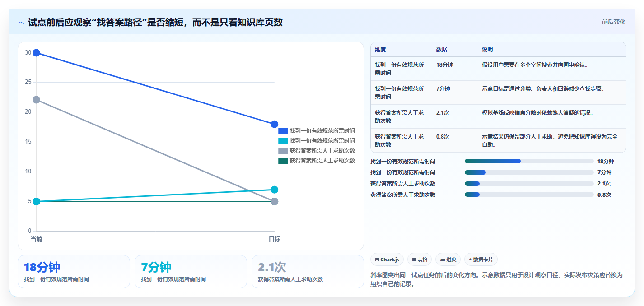Click the y-axis label 20

(x=28, y=112)
